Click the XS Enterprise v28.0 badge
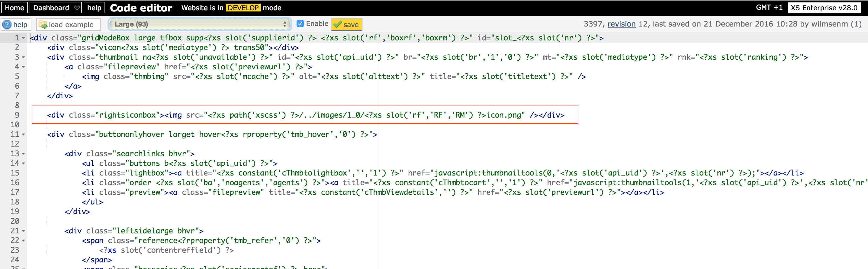The image size is (868, 269). point(824,8)
